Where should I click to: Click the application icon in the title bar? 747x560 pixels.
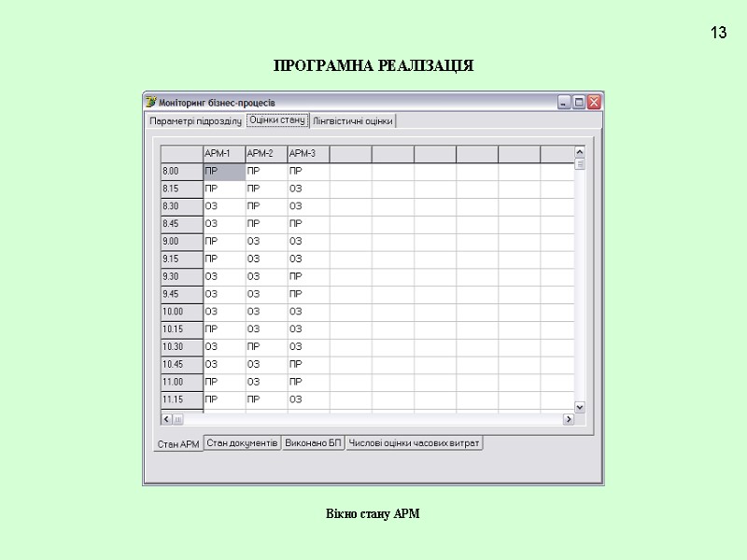point(151,102)
